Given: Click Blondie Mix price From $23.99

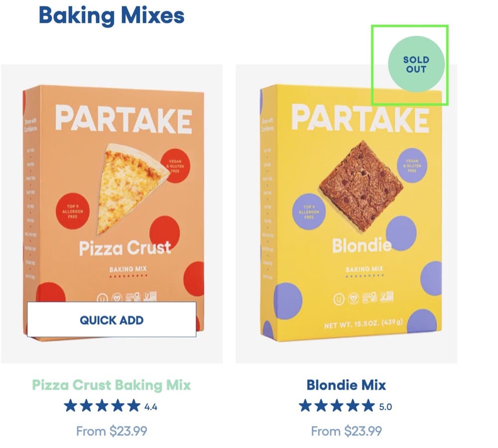Looking at the screenshot, I should tap(346, 431).
